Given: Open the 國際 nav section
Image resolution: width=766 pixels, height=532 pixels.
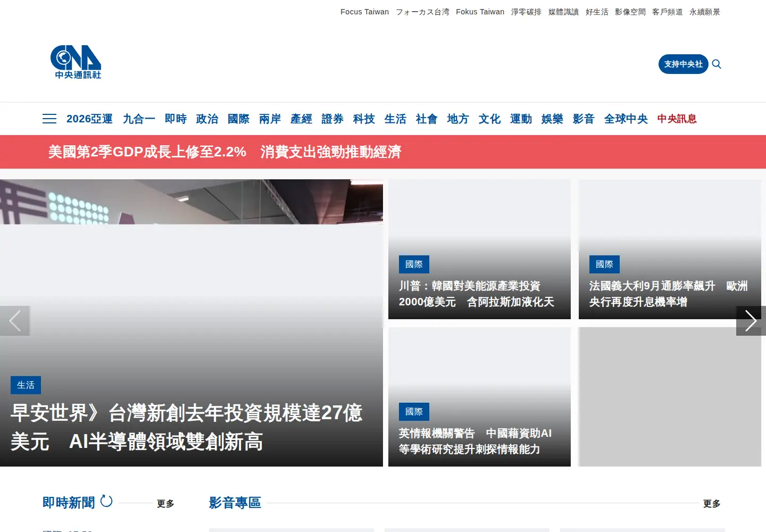Looking at the screenshot, I should point(238,119).
